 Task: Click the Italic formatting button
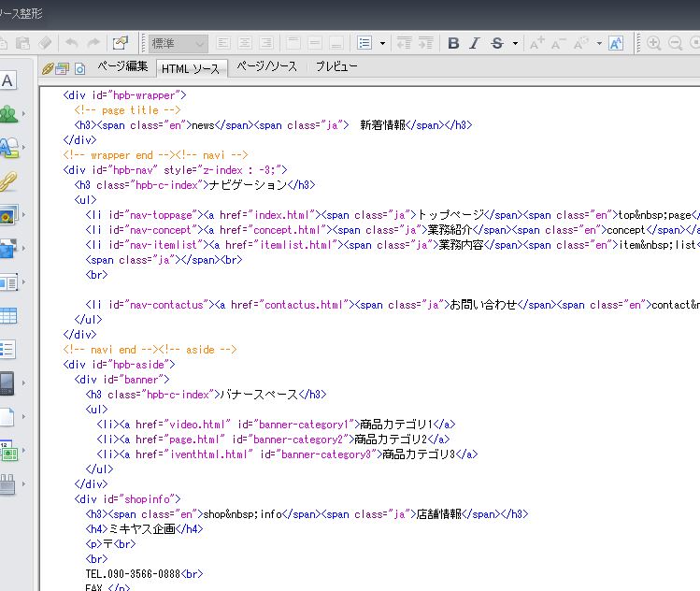(x=475, y=43)
